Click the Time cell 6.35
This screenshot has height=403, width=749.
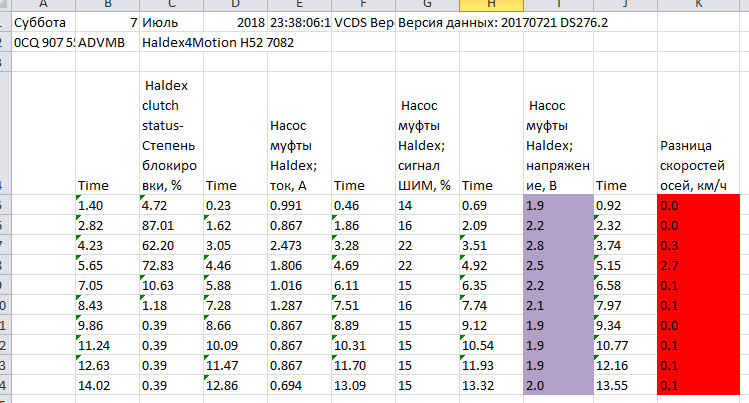492,285
